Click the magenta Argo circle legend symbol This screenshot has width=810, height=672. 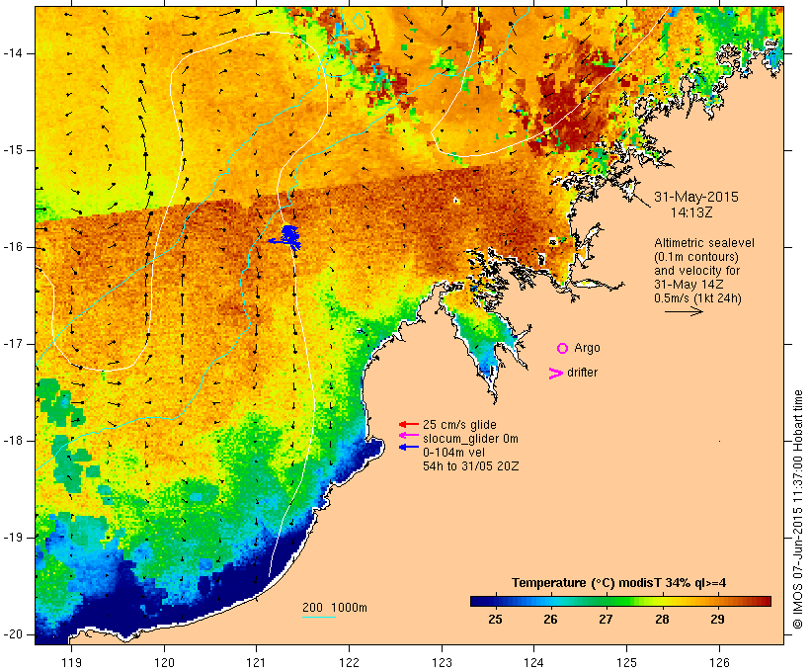coord(563,349)
